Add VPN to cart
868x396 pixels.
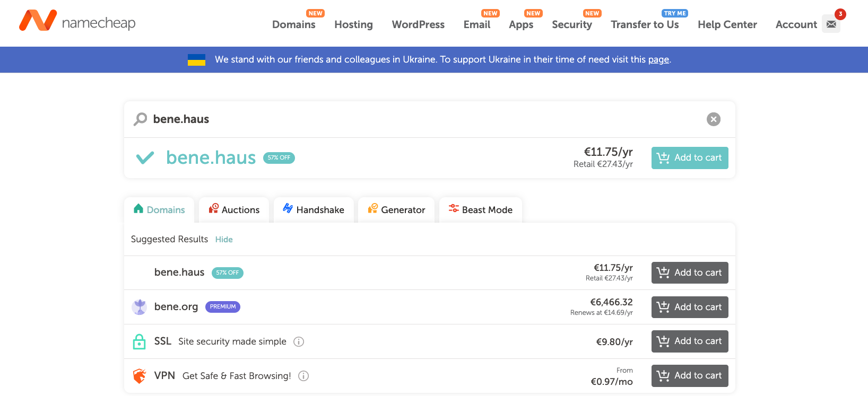(690, 376)
